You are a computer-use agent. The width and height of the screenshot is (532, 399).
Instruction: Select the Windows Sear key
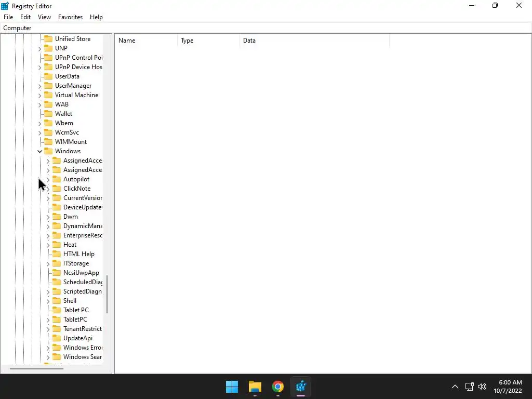click(x=83, y=356)
